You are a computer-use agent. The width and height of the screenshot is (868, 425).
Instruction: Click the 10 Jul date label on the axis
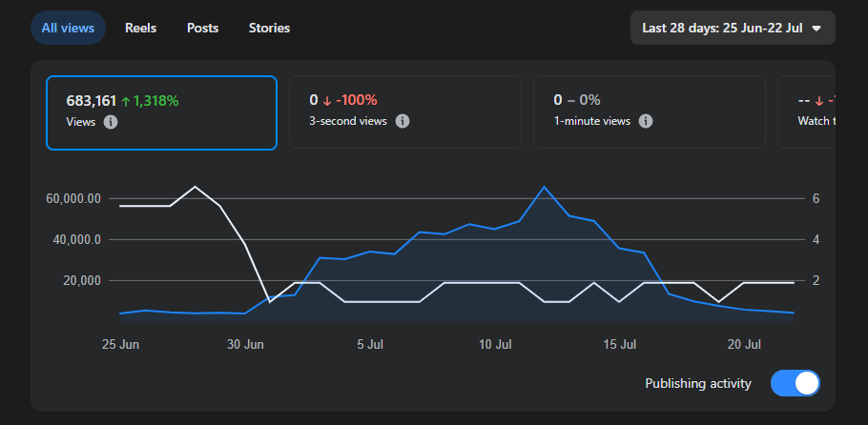coord(495,344)
